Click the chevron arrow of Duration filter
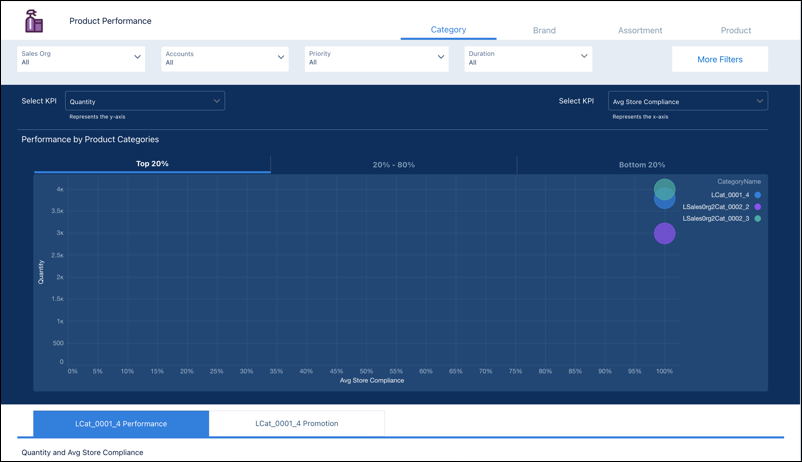802x462 pixels. pos(584,56)
